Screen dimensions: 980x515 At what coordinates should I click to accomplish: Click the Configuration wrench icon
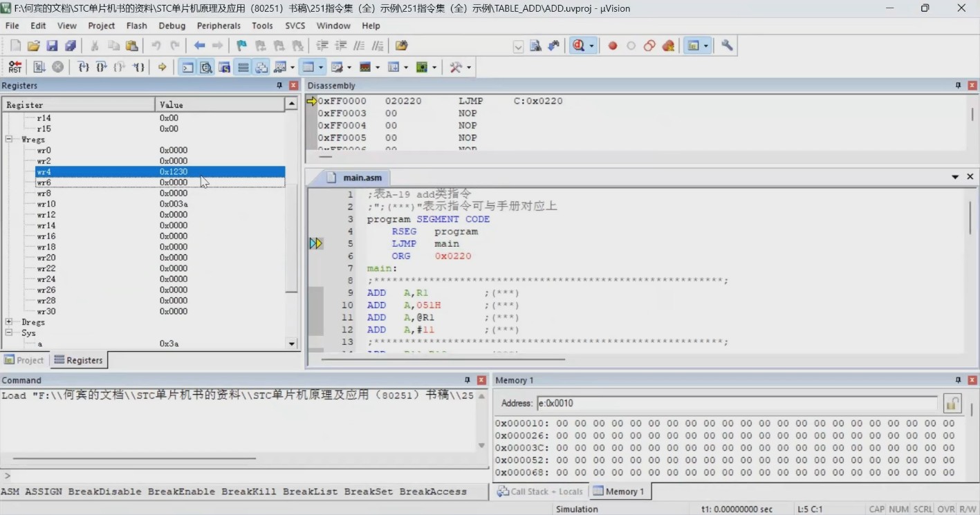click(x=727, y=46)
